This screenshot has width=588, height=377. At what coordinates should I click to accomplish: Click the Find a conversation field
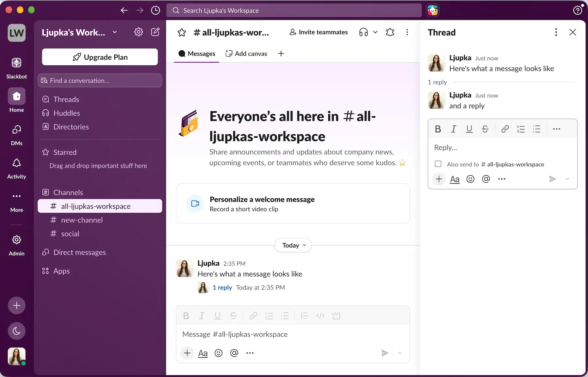point(100,80)
